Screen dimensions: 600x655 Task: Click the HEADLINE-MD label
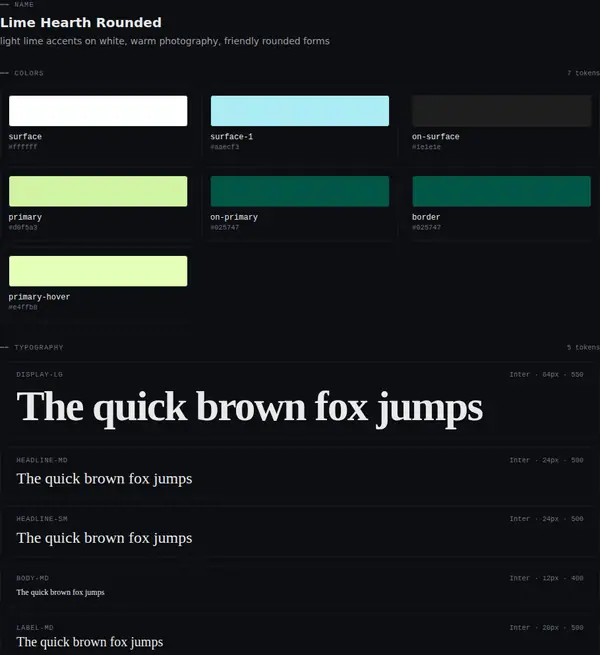42,460
